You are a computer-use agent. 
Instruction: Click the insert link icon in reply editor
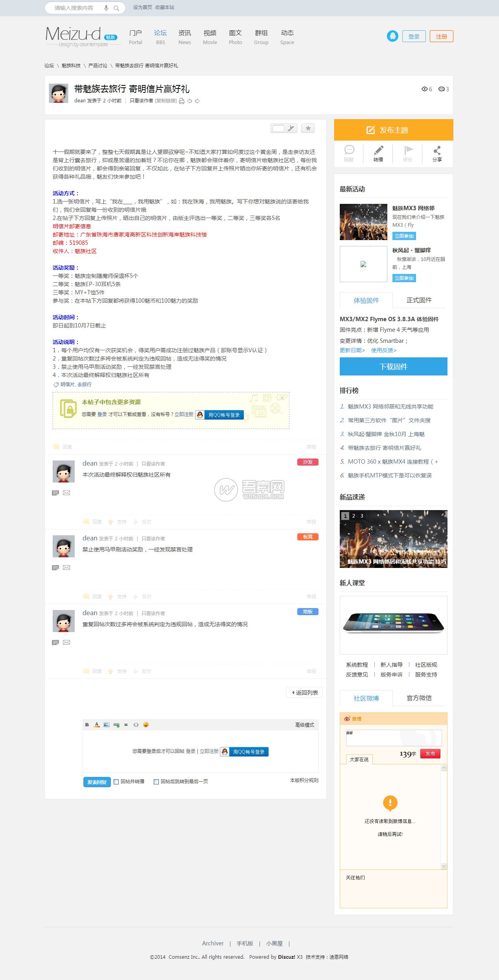coord(116,725)
